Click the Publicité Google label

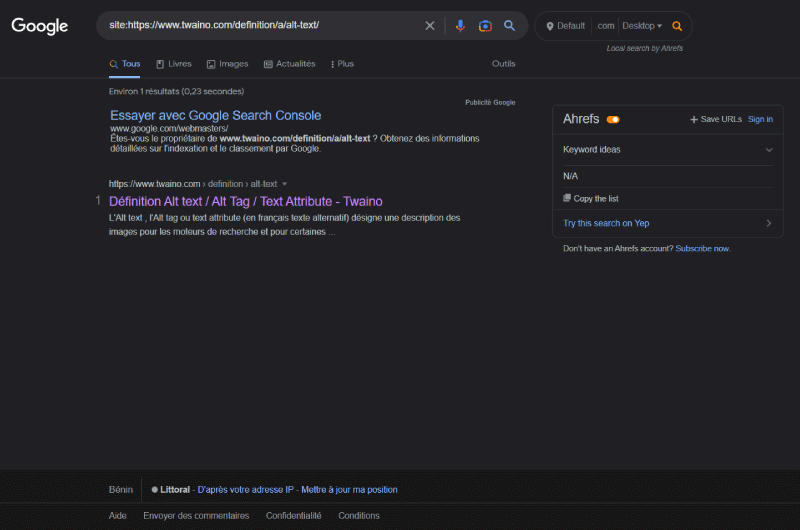[x=490, y=103]
